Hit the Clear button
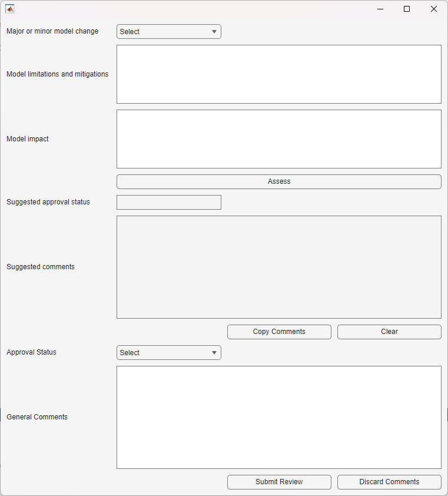This screenshot has height=496, width=448. tap(389, 332)
